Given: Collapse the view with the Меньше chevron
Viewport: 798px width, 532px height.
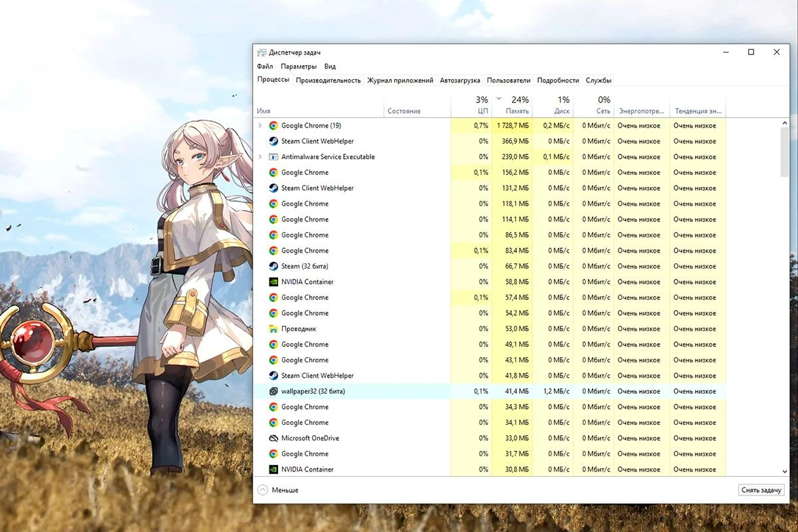Looking at the screenshot, I should pos(263,490).
